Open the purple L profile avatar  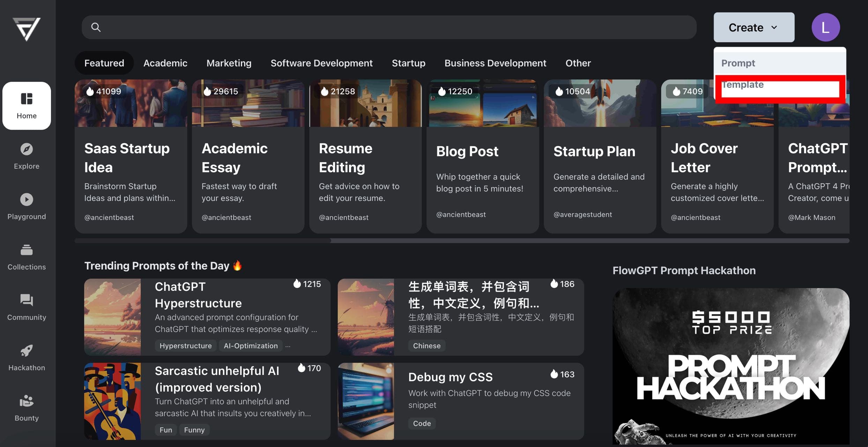825,27
